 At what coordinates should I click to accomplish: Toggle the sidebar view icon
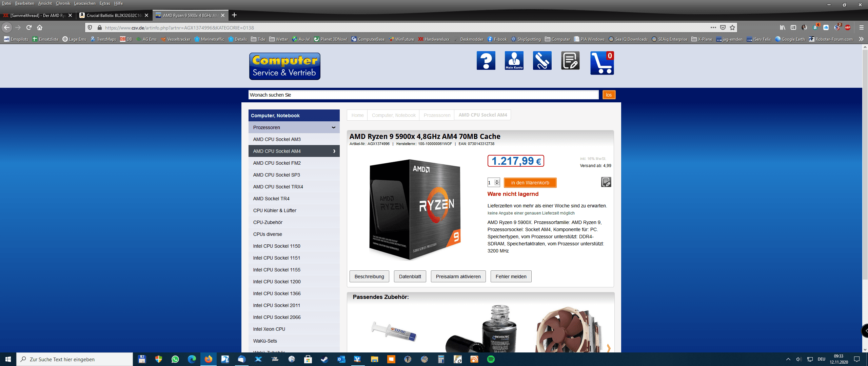[x=793, y=27]
